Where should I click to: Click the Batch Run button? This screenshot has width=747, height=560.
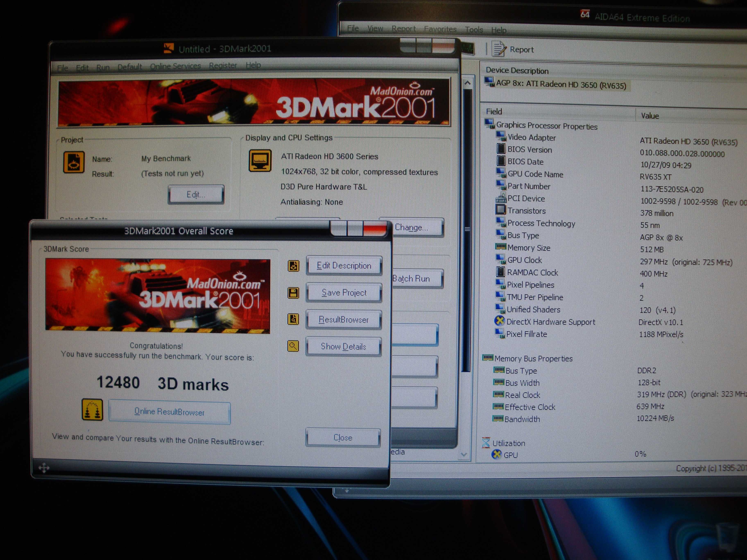(418, 279)
